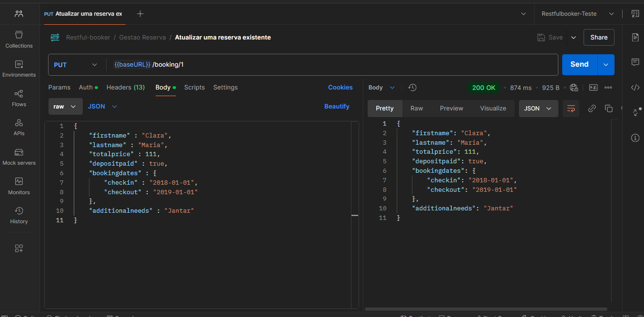Toggle line wrap in response viewer
644x317 pixels.
[571, 109]
